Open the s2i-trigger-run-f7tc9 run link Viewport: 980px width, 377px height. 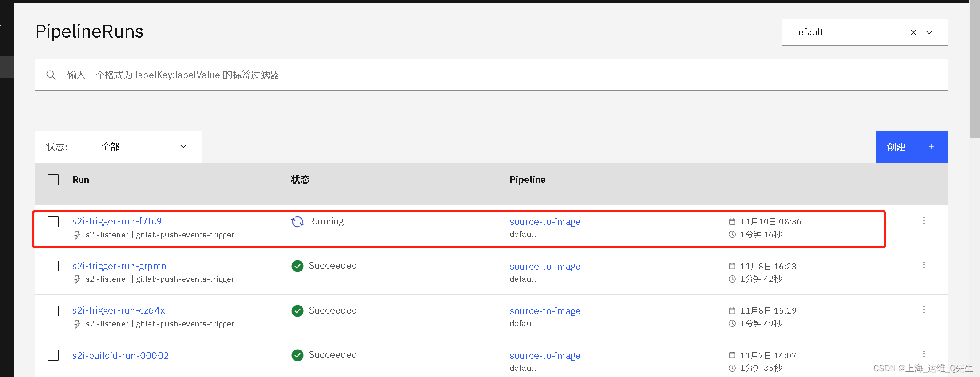[x=117, y=221]
